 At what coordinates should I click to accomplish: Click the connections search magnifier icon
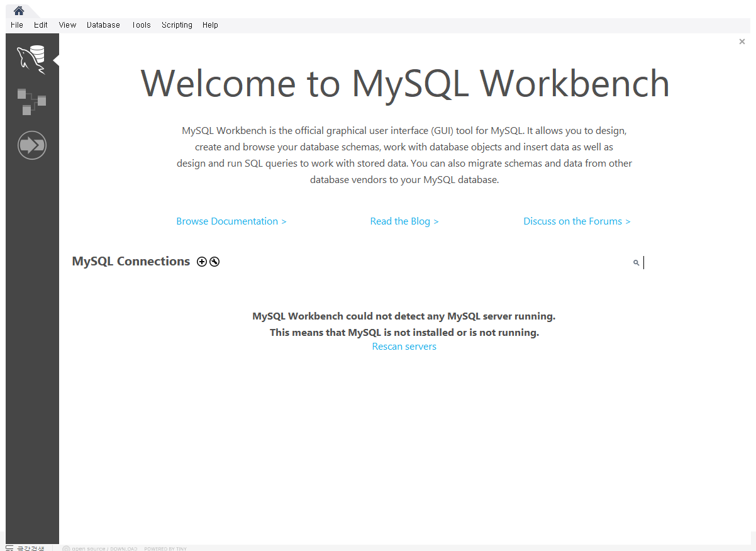point(636,262)
